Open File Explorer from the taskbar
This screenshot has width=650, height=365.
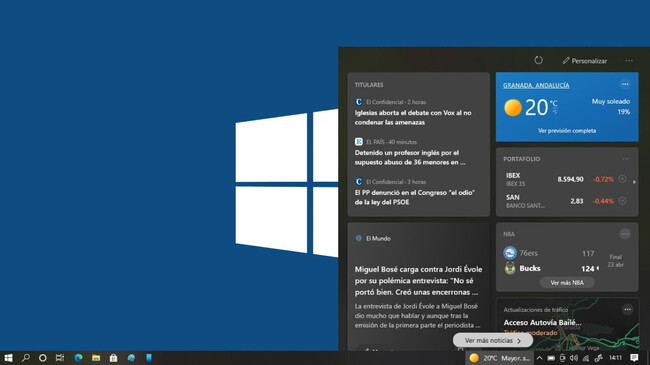pyautogui.click(x=96, y=358)
